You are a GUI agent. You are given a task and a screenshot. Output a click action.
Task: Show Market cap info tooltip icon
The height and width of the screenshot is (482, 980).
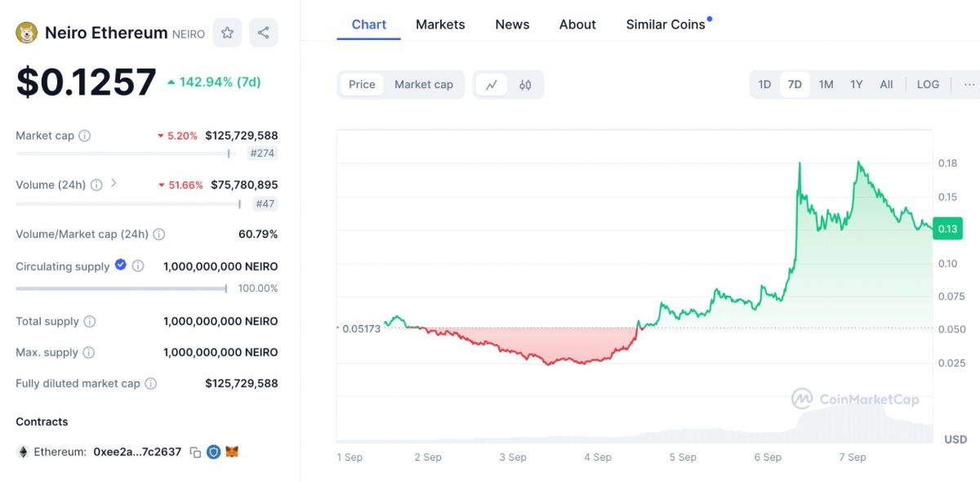click(84, 136)
